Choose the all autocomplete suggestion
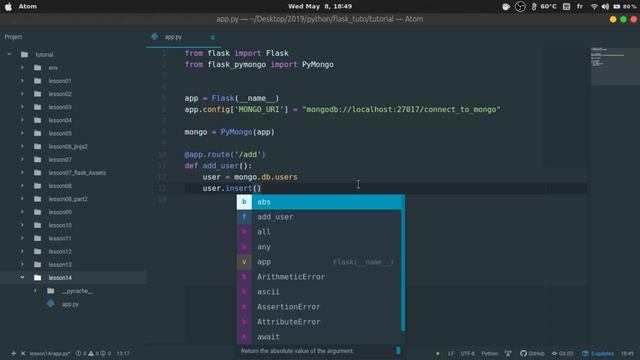 [319, 232]
